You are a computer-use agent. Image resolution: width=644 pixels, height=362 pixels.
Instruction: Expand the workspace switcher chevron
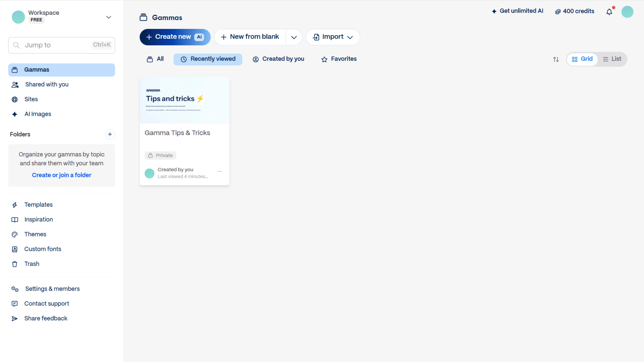tap(109, 17)
